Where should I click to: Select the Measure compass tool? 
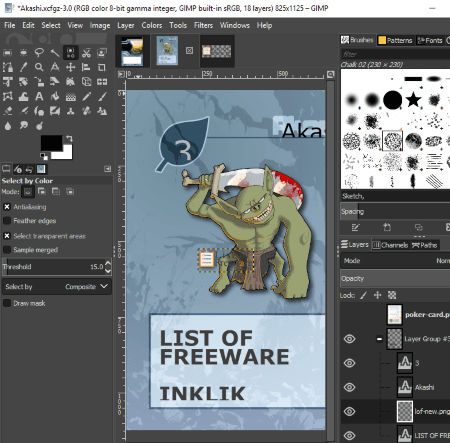[55, 67]
